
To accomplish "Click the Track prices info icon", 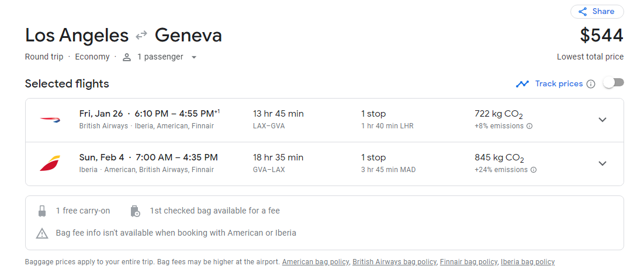I will (591, 84).
